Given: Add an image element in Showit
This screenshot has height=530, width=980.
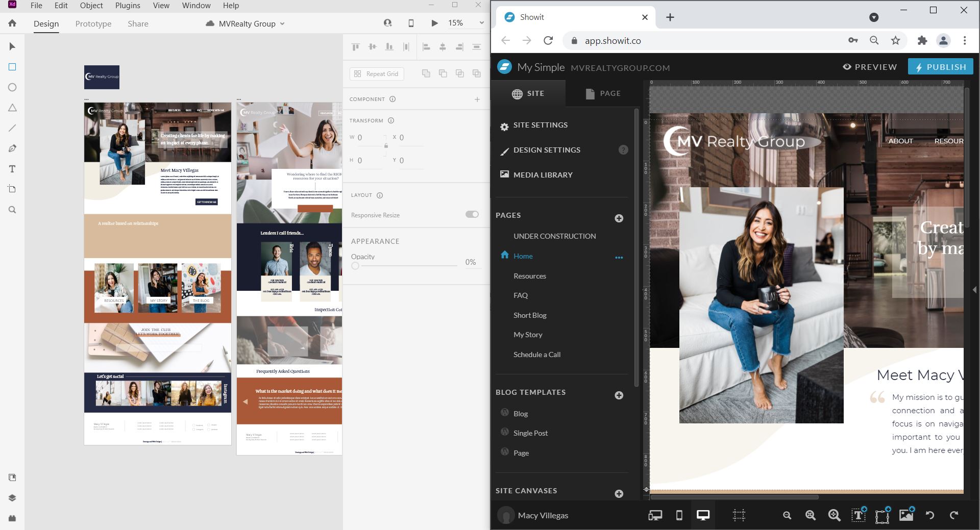Looking at the screenshot, I should coord(906,515).
